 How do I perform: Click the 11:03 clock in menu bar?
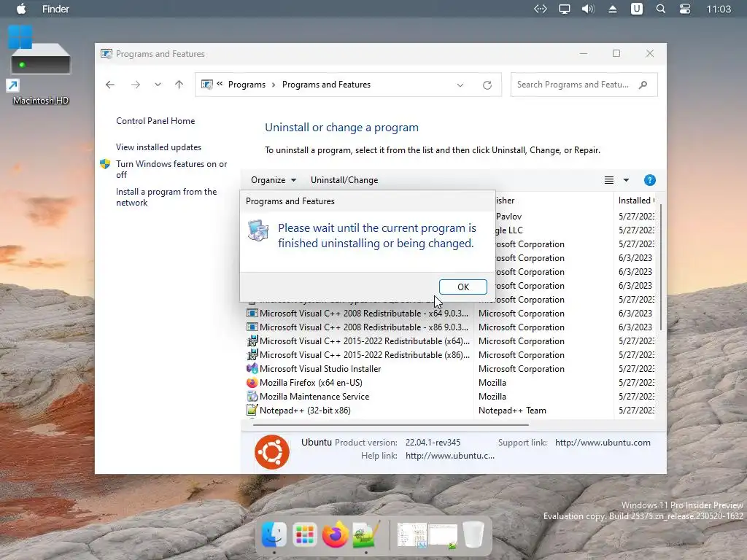(x=719, y=9)
